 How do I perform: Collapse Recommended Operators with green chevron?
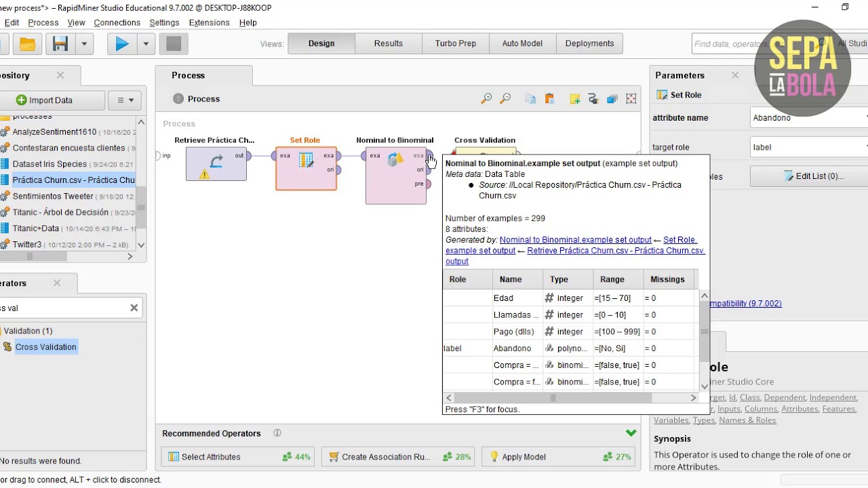[x=631, y=433]
